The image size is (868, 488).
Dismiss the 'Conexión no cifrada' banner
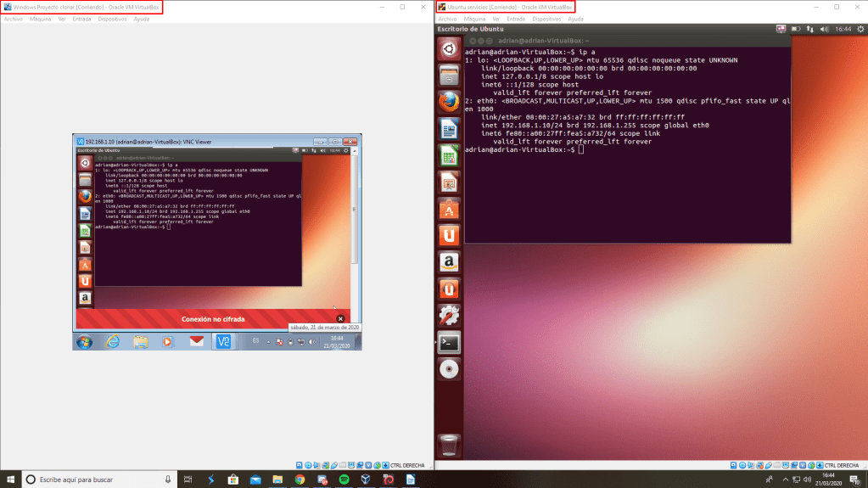pyautogui.click(x=340, y=319)
